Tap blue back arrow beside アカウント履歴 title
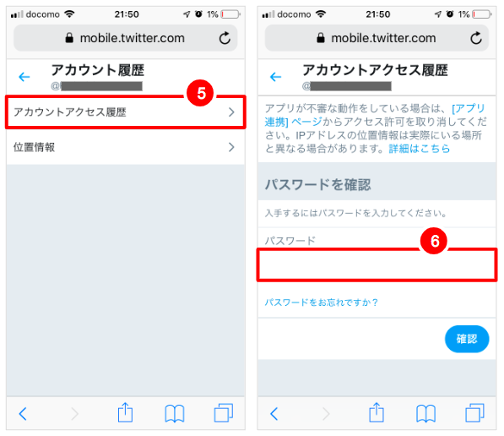The width and height of the screenshot is (504, 436). pyautogui.click(x=24, y=77)
